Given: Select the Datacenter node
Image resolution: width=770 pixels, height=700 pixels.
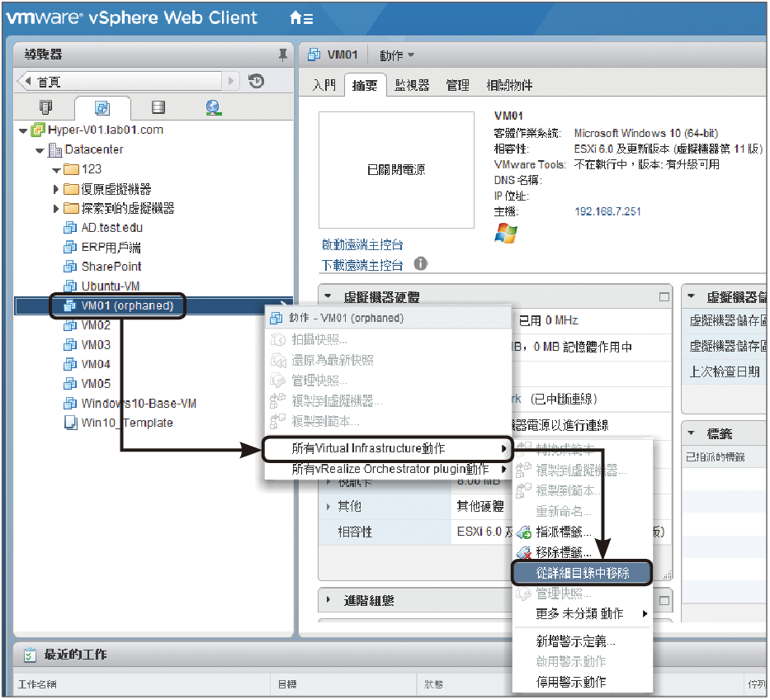Looking at the screenshot, I should pos(93,149).
